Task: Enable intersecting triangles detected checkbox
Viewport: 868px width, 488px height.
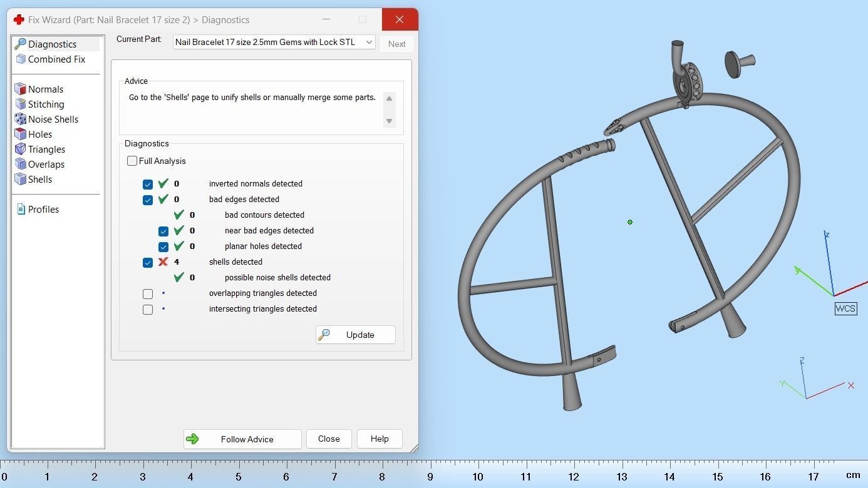Action: click(148, 309)
